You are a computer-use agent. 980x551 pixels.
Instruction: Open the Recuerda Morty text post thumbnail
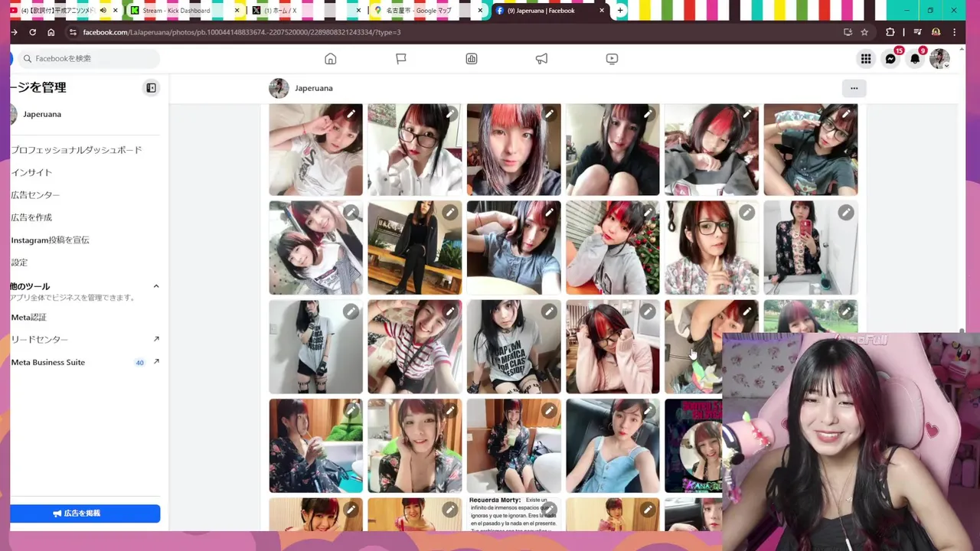pos(513,514)
